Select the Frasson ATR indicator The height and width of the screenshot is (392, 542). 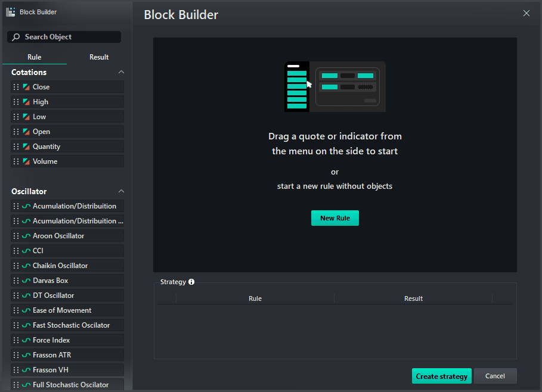(x=67, y=355)
